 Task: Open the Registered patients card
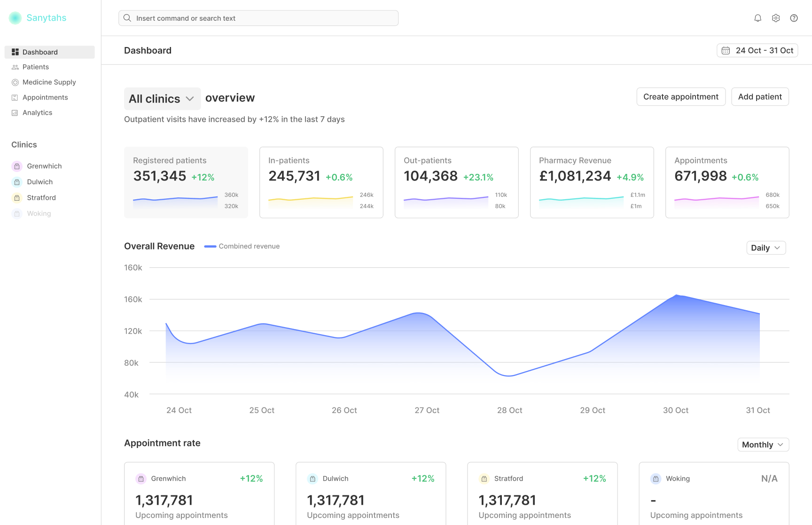[186, 182]
